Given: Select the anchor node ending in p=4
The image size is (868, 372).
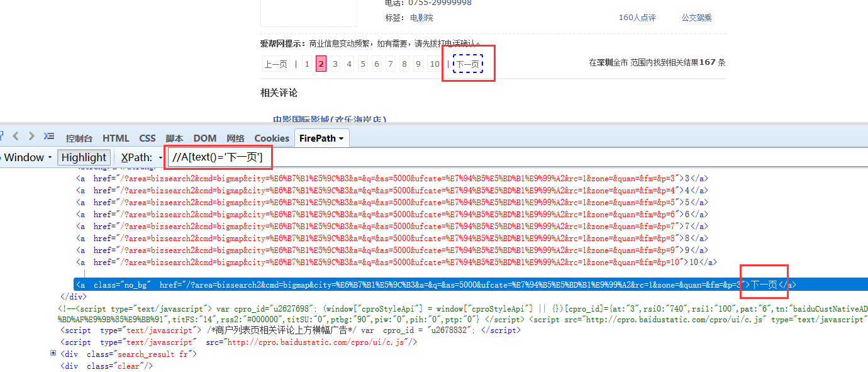Looking at the screenshot, I should click(393, 190).
